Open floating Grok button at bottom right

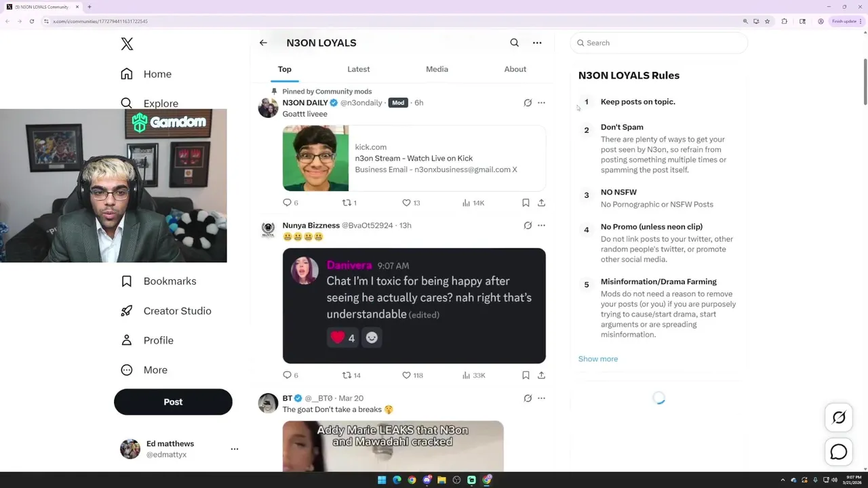(x=839, y=418)
